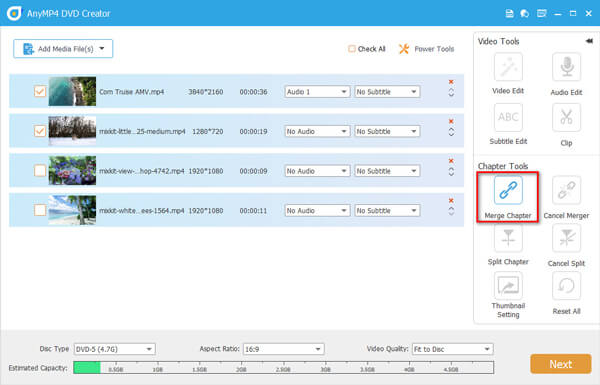Click the AnyMP4 DVD Creator logo
This screenshot has height=385, width=600.
click(15, 13)
